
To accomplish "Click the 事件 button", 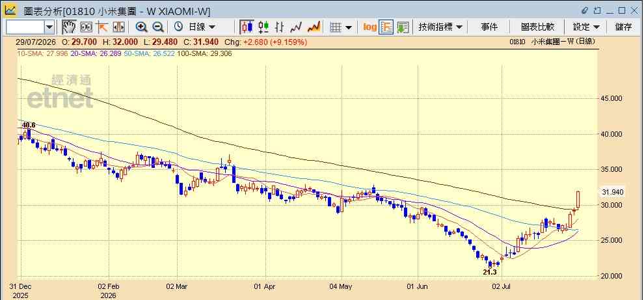I will pos(489,27).
